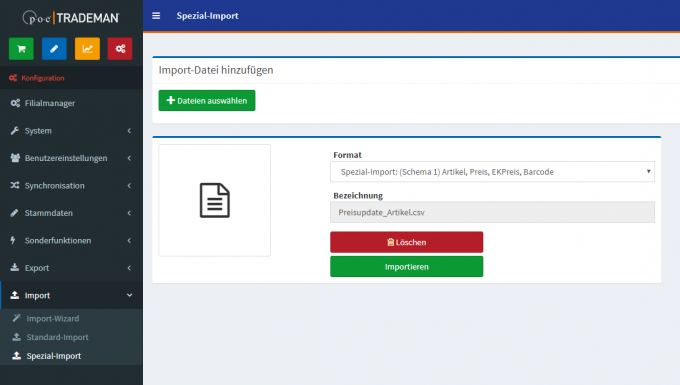The width and height of the screenshot is (680, 385).
Task: Open the orange chart statistics icon button
Action: coord(87,49)
